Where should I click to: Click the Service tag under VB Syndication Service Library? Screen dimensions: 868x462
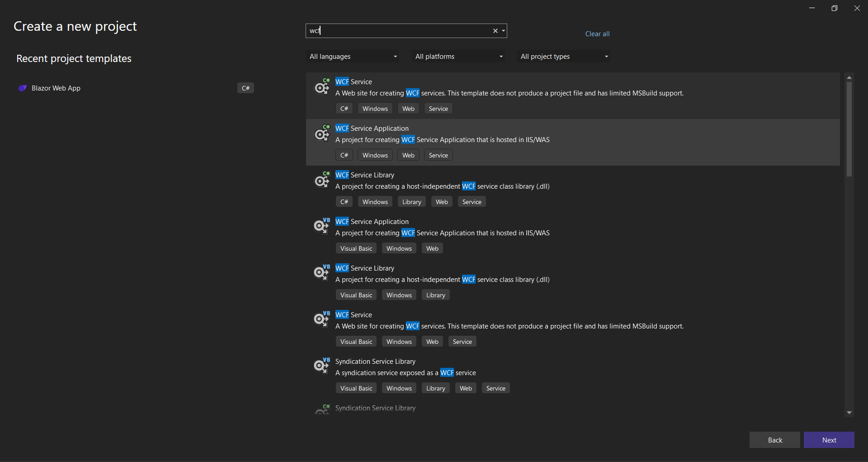pos(495,388)
